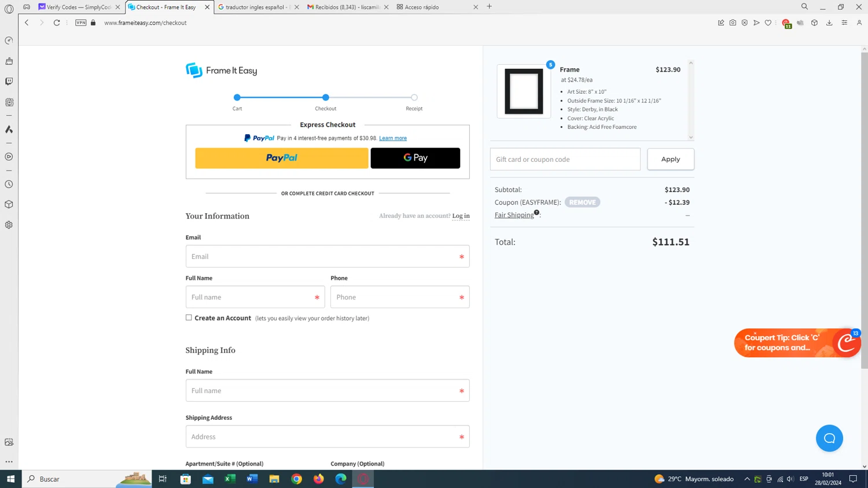The width and height of the screenshot is (868, 488).
Task: Toggle the VPN badge in address bar
Action: pos(81,23)
